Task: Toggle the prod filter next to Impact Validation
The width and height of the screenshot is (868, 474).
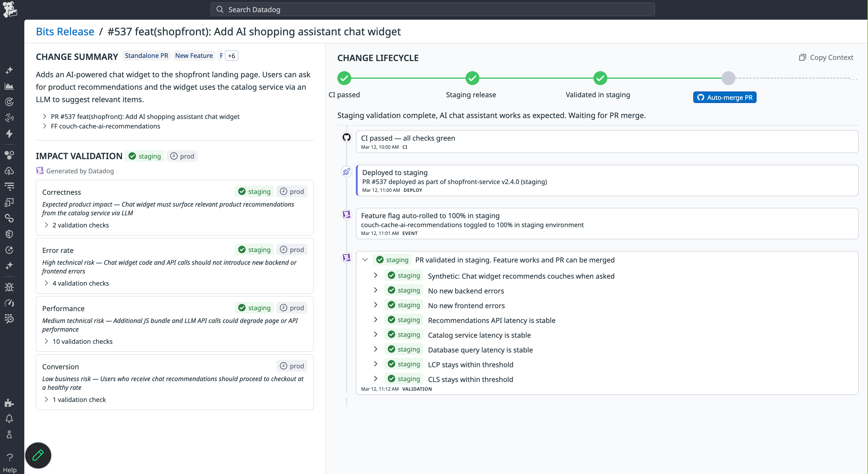Action: click(182, 156)
